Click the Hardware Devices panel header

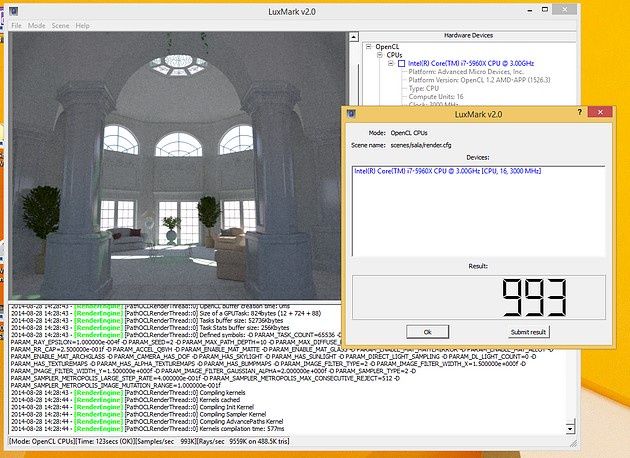click(x=468, y=35)
